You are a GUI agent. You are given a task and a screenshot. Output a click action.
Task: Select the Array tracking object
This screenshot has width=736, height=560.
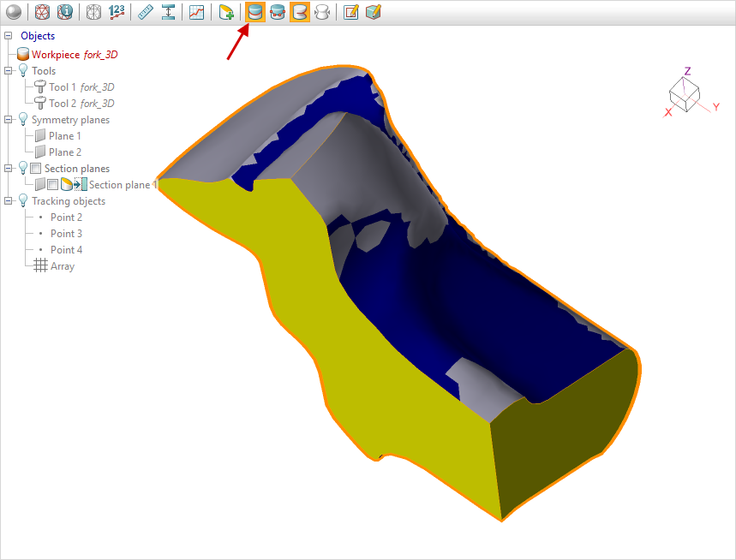coord(62,266)
